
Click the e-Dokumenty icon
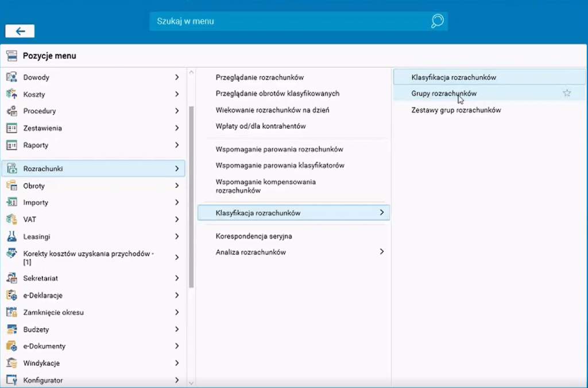click(x=11, y=346)
